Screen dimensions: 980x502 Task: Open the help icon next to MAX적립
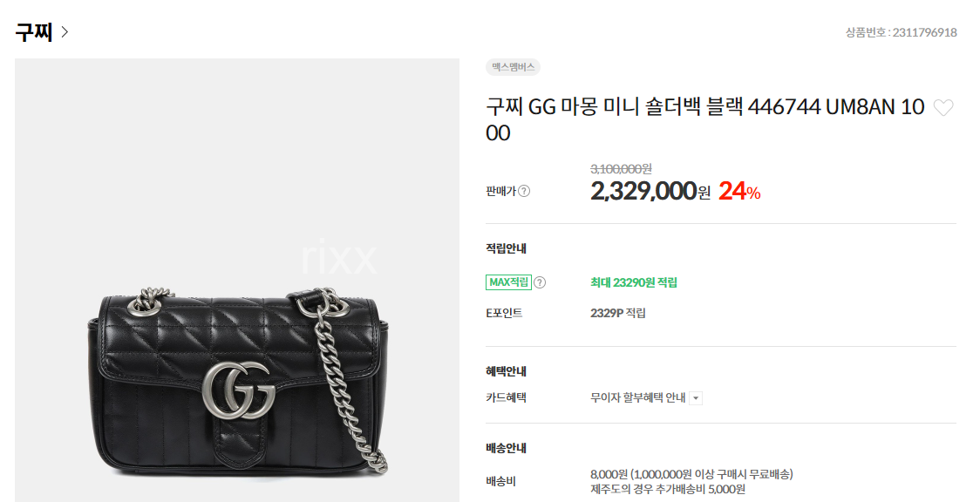[540, 282]
